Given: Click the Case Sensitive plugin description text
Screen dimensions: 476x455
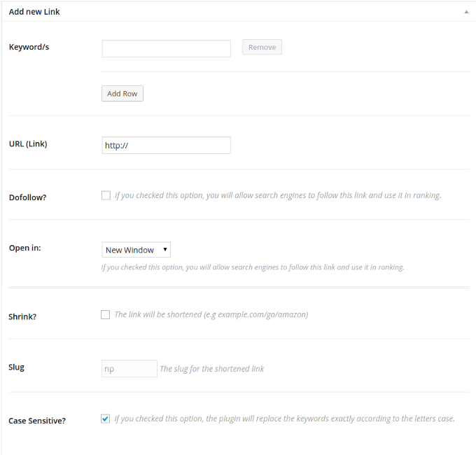Looking at the screenshot, I should (x=284, y=419).
